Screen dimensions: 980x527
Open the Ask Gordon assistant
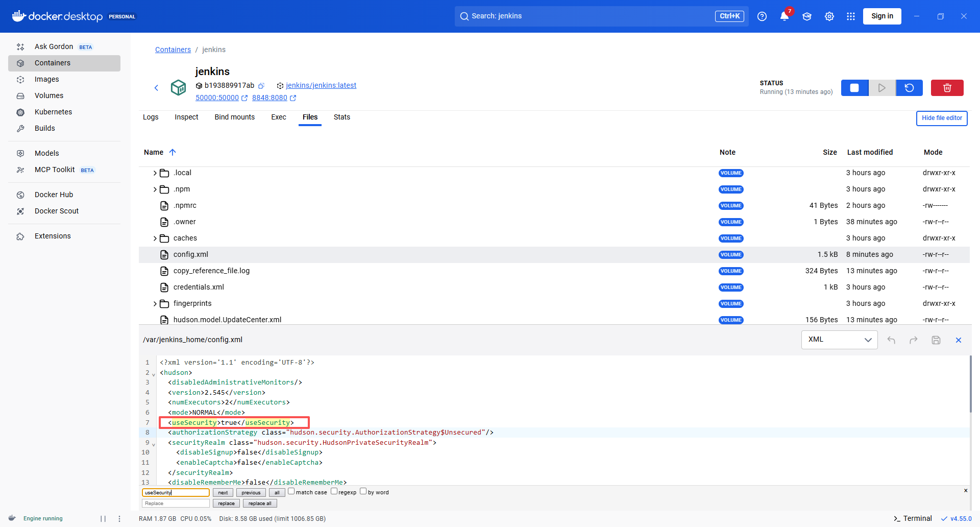[x=54, y=46]
